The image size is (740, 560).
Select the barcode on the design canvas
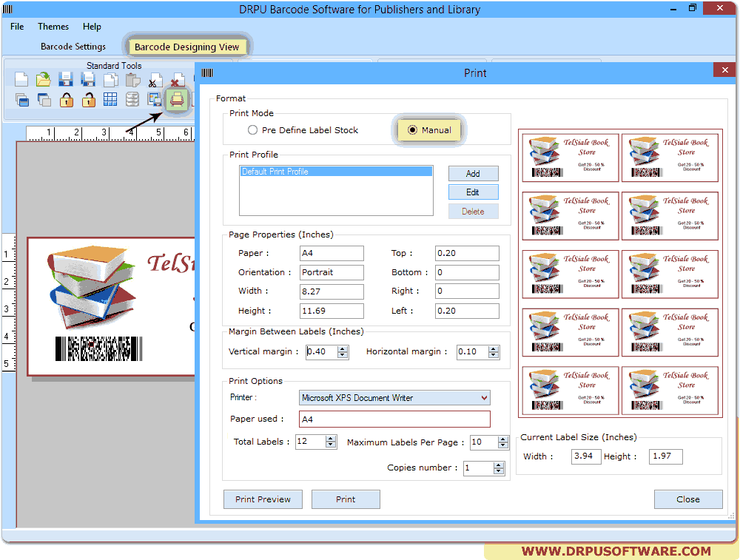click(98, 348)
